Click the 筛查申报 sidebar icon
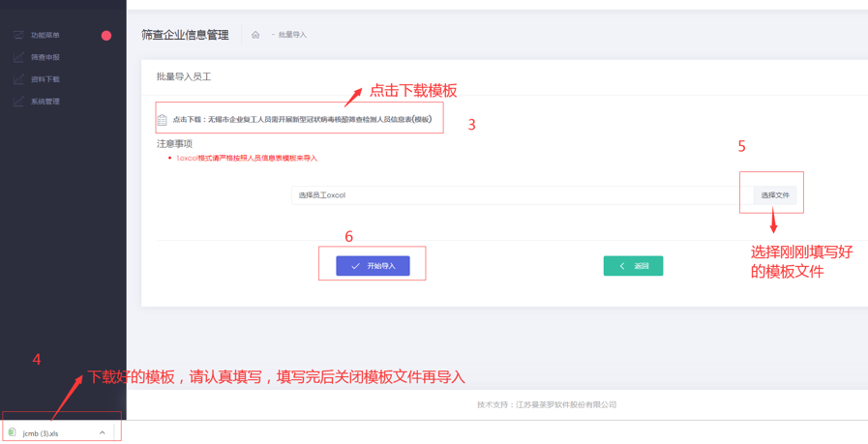Screen dimensions: 868x444 click(18, 57)
